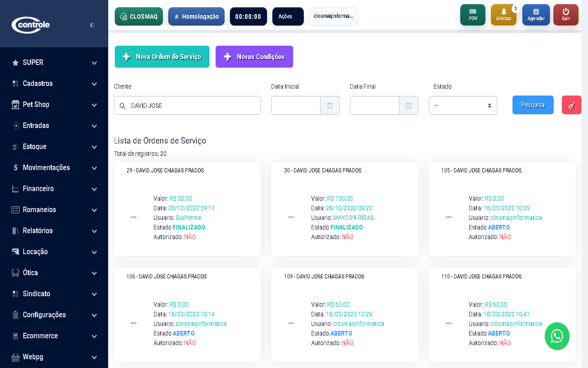The image size is (588, 368).
Task: Open the Estado dropdown
Action: click(463, 105)
